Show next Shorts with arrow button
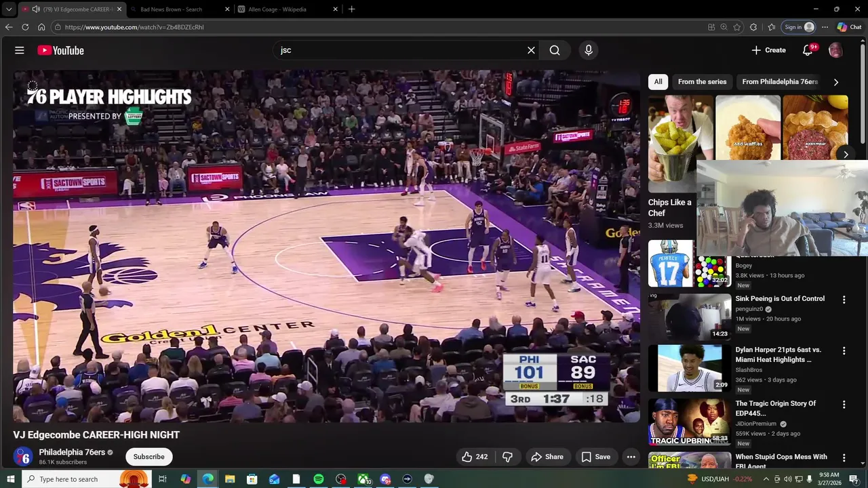 846,155
